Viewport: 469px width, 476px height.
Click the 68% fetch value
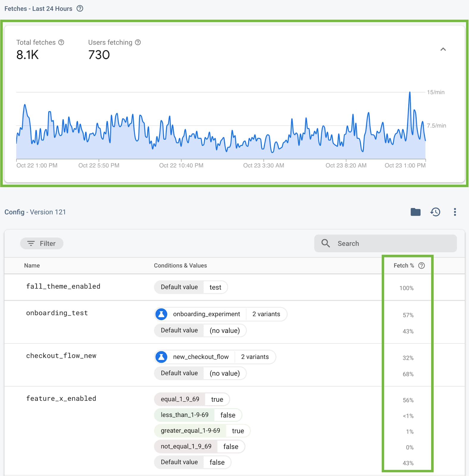(x=408, y=374)
